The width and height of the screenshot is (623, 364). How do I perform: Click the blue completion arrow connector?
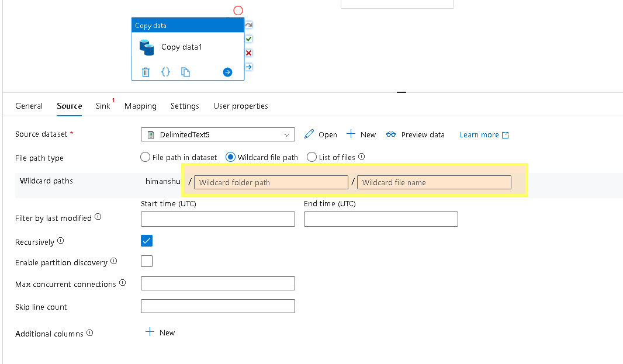[249, 67]
